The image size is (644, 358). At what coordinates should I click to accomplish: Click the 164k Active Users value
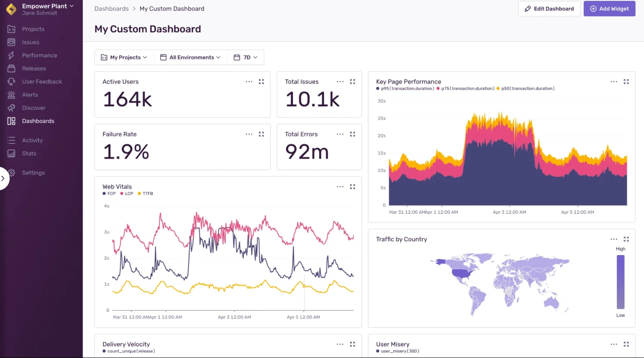point(128,99)
